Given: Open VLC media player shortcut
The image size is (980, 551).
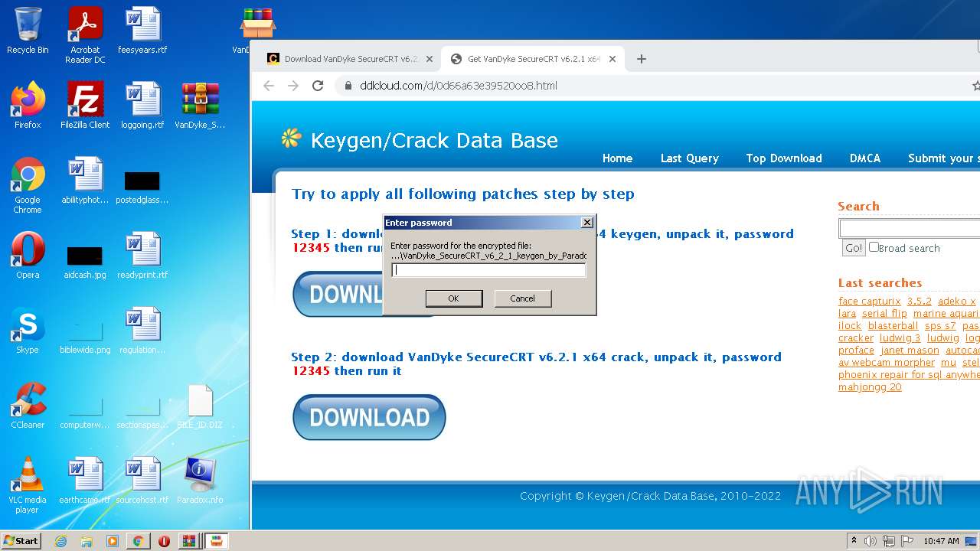Looking at the screenshot, I should click(28, 485).
